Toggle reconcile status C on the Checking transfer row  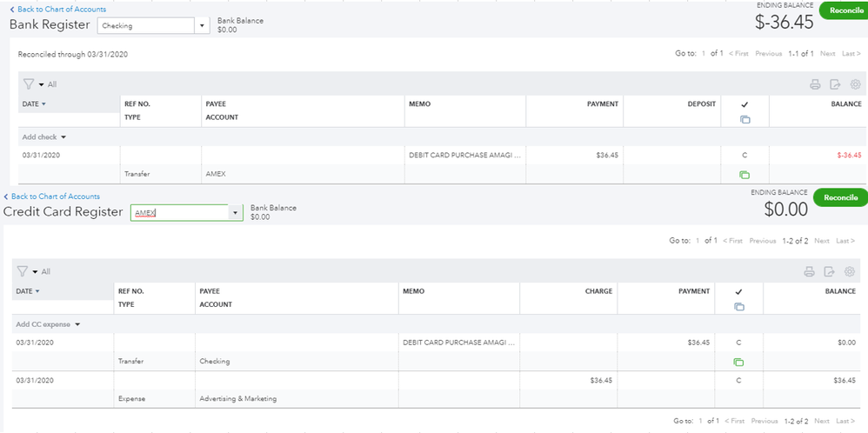[x=738, y=343]
